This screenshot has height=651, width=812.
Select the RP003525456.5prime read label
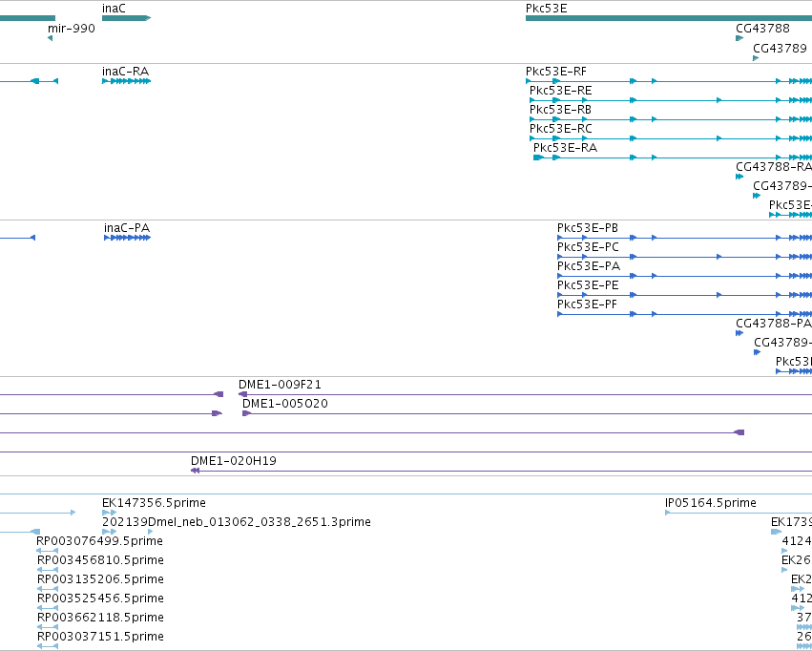(x=100, y=598)
